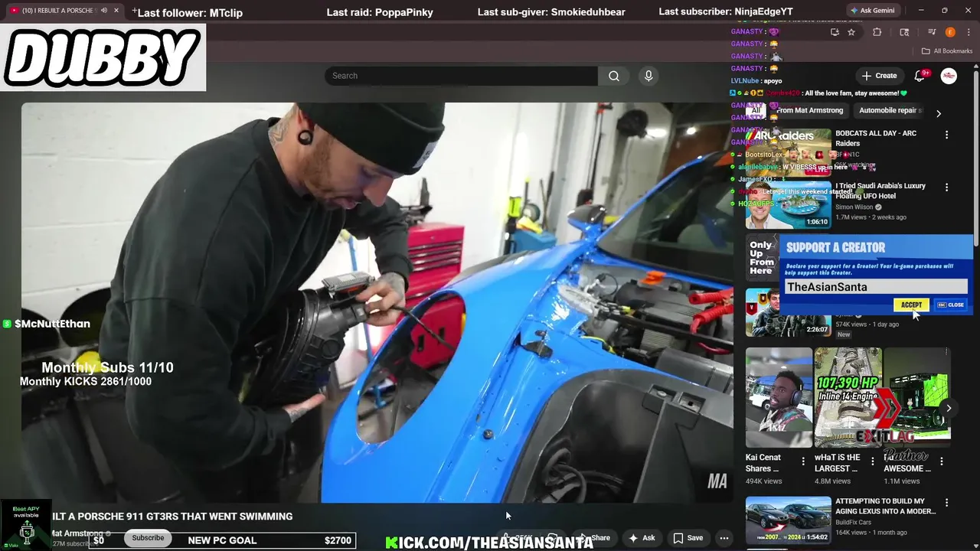The width and height of the screenshot is (980, 551).
Task: Select the From Mat Armstrong chip
Action: [x=809, y=110]
